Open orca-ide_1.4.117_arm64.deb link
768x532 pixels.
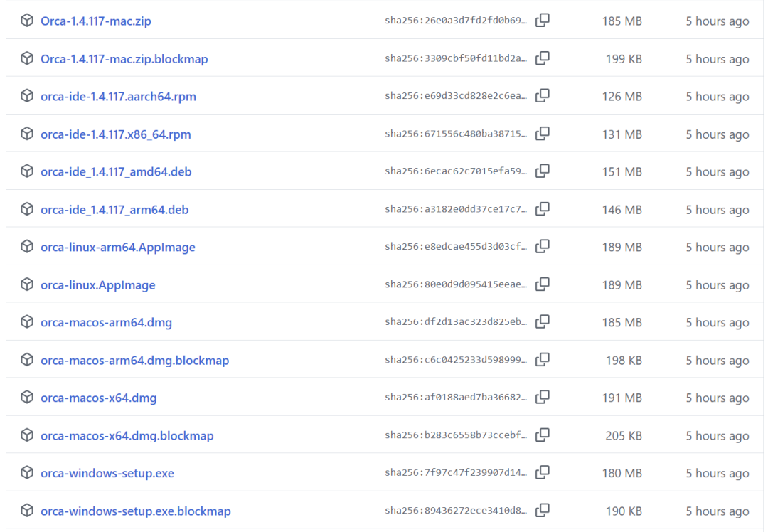114,210
